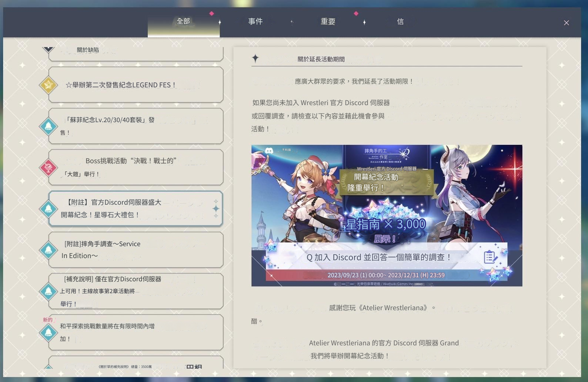Go to the 信 tab
The height and width of the screenshot is (382, 588).
(x=400, y=22)
